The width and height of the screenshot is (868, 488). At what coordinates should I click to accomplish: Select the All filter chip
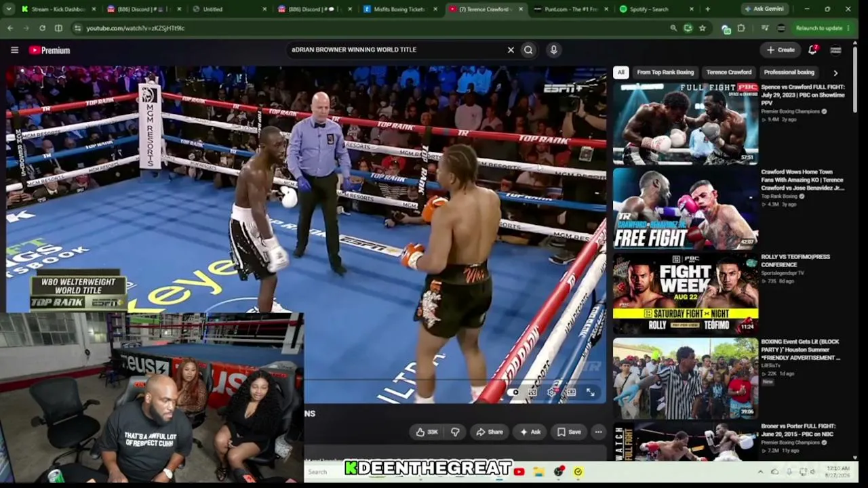620,72
